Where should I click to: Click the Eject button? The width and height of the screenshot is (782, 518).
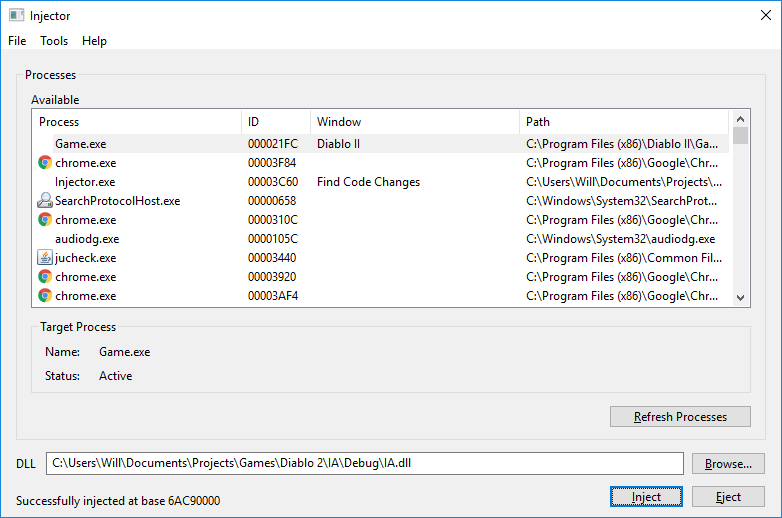point(728,497)
